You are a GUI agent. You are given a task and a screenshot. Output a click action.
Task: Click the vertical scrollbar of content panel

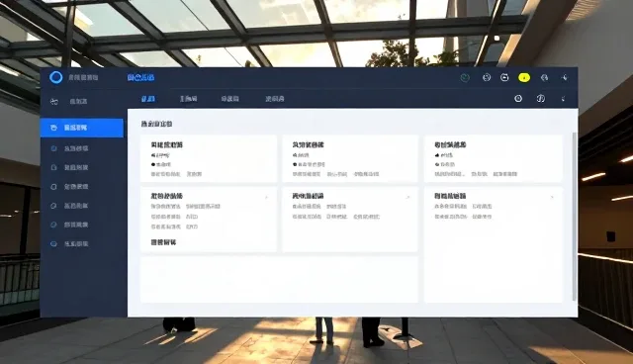(x=575, y=216)
